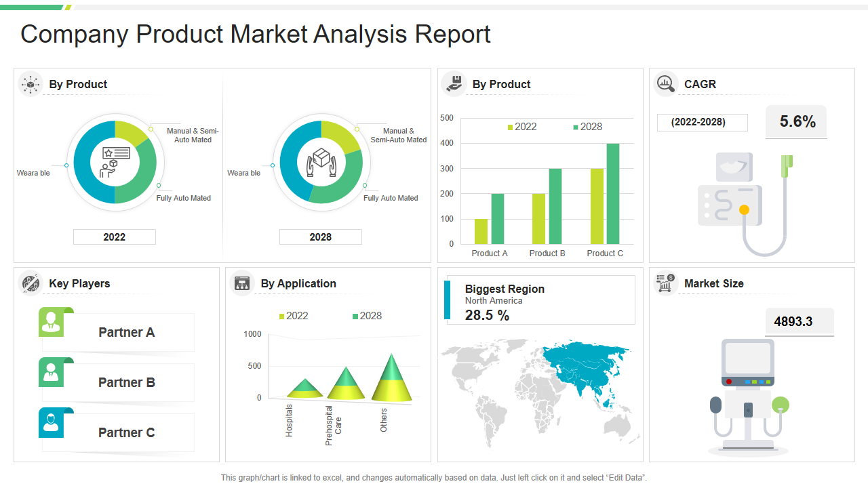Select the 2028 year label box
Screen dimensions: 868x488
point(321,237)
